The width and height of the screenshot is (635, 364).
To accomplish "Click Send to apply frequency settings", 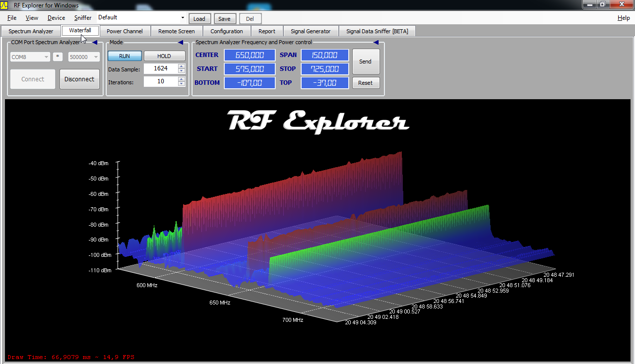I will pyautogui.click(x=366, y=61).
